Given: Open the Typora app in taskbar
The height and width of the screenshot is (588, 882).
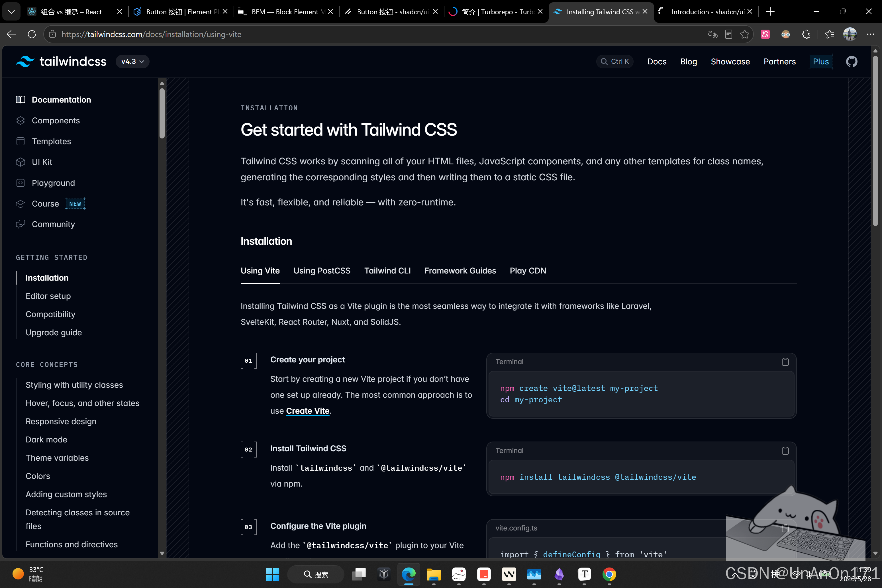Looking at the screenshot, I should [584, 574].
